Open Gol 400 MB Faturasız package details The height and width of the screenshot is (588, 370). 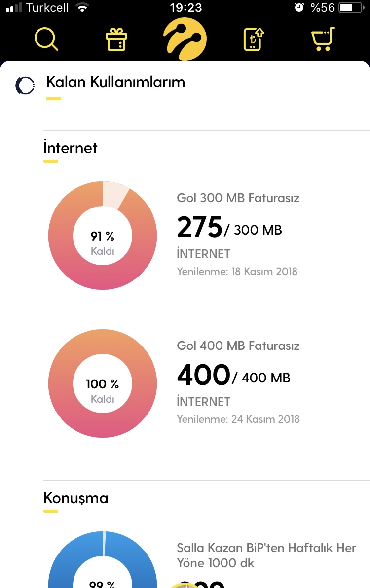point(238,346)
